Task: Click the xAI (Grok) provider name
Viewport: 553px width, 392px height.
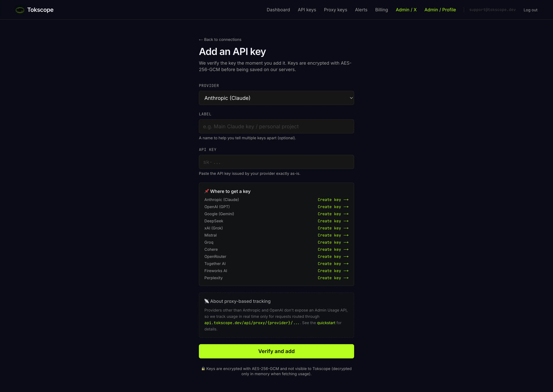Action: pyautogui.click(x=213, y=228)
